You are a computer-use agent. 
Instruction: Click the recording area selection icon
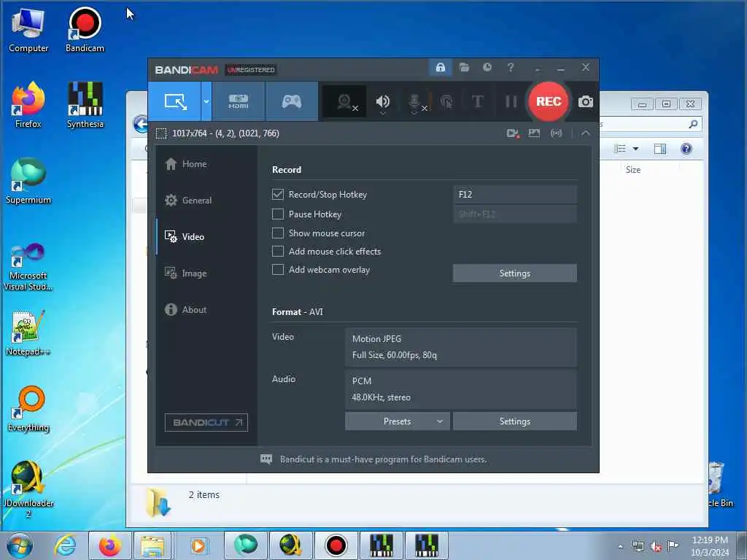[161, 133]
